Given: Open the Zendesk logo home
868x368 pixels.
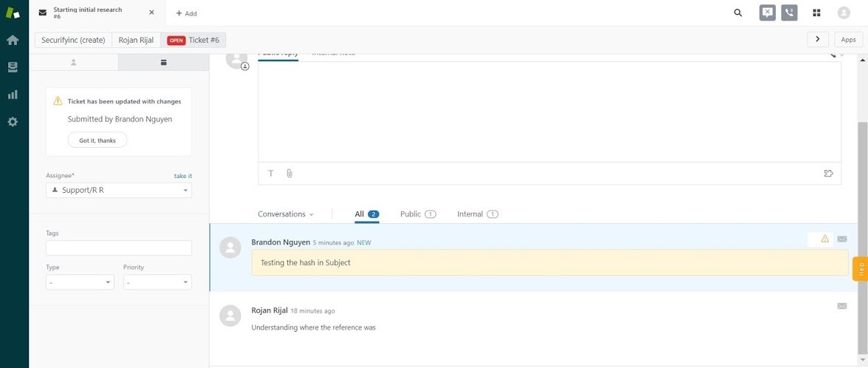Looking at the screenshot, I should tap(13, 13).
